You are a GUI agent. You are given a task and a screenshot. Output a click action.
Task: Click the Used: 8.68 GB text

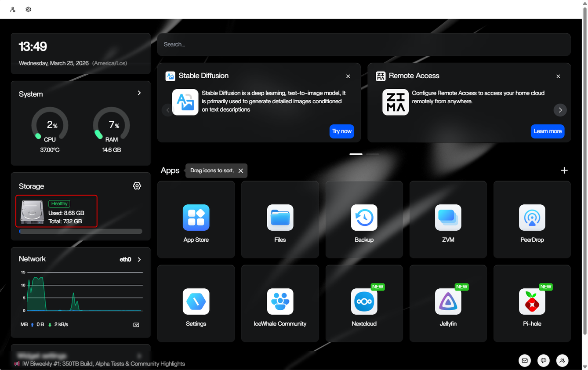pyautogui.click(x=66, y=213)
